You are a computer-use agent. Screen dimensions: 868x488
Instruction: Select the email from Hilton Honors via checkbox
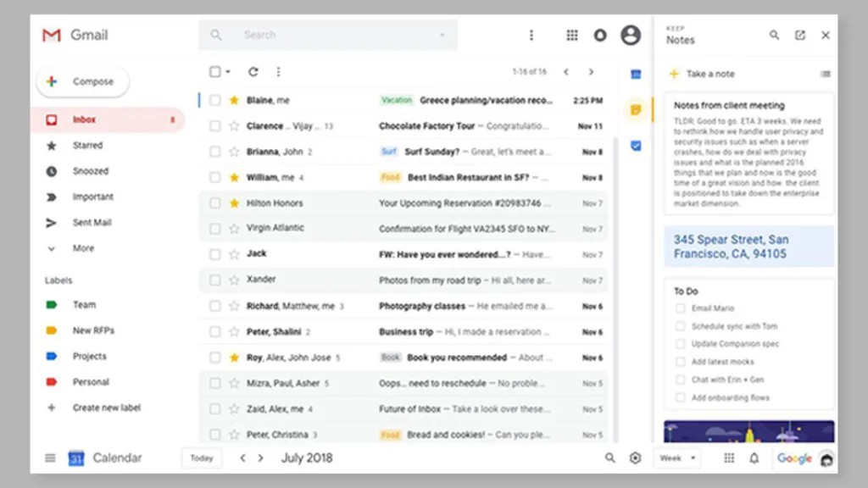click(214, 202)
